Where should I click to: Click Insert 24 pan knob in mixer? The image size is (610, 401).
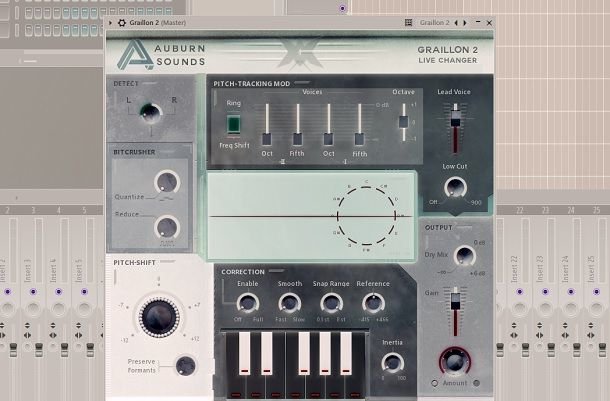click(x=571, y=309)
